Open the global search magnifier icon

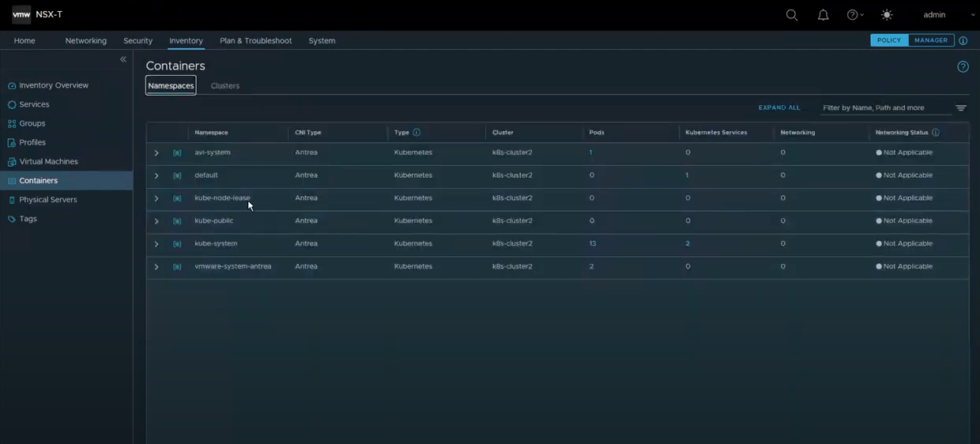(791, 15)
